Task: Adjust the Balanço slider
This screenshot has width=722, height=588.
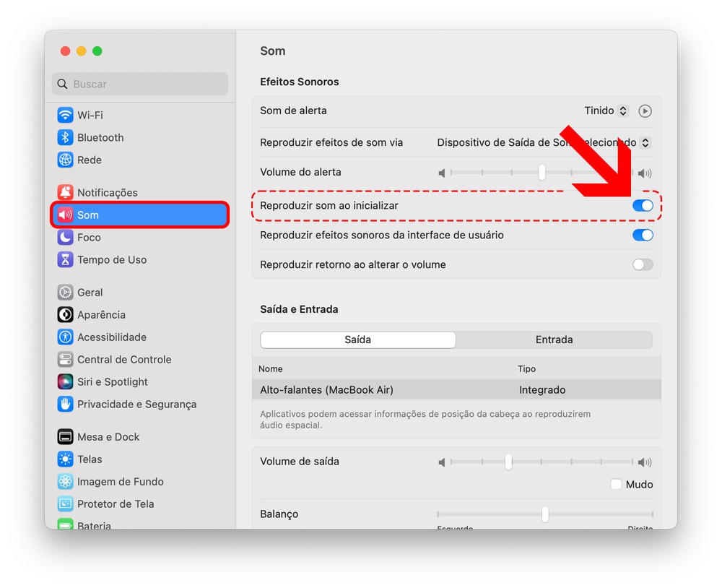Action: pyautogui.click(x=545, y=514)
